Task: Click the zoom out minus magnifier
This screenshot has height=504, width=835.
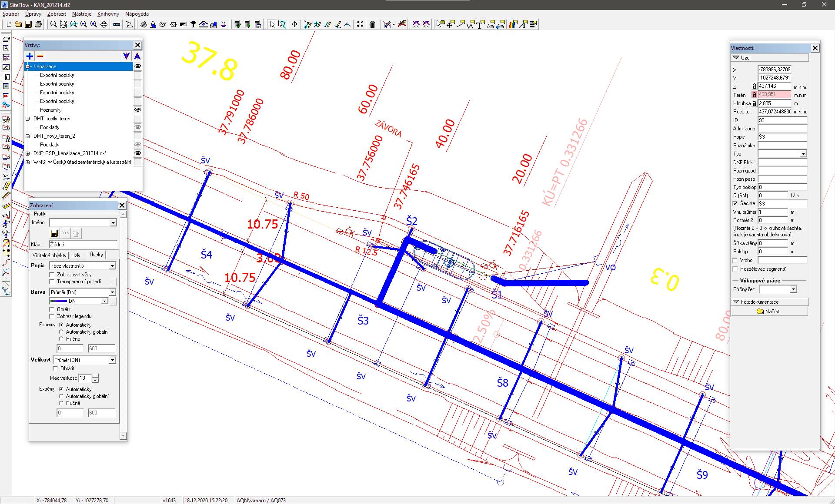Action: tap(83, 24)
